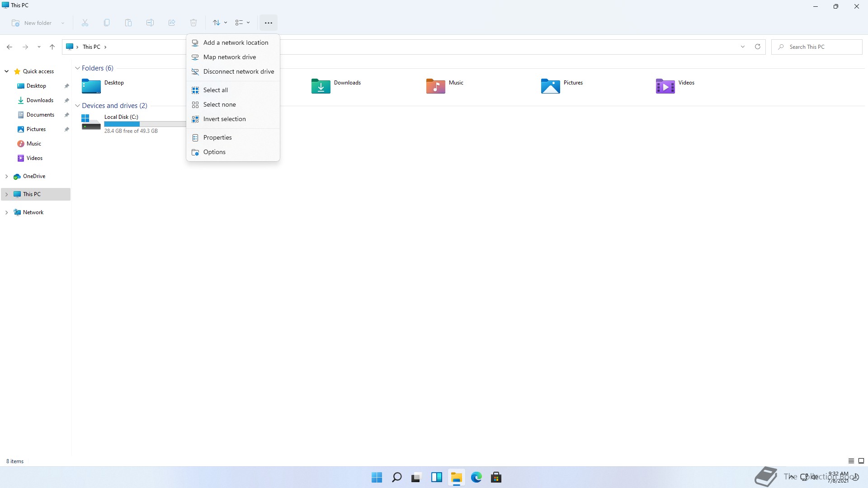Unpin Desktop from Quick access

coord(66,86)
